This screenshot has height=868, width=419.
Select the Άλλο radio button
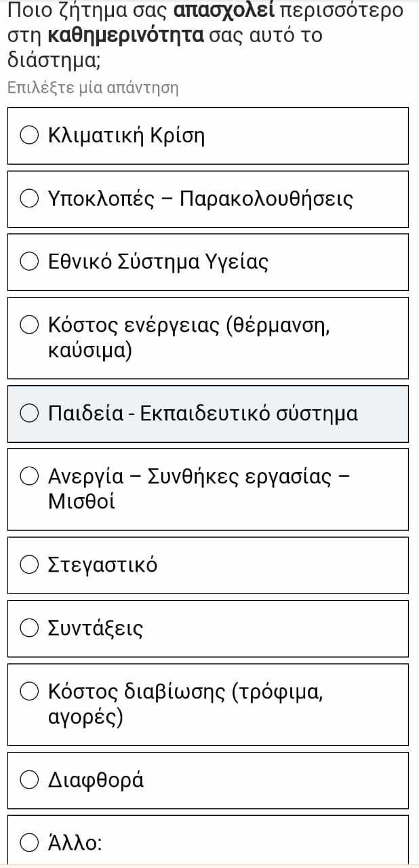[29, 844]
